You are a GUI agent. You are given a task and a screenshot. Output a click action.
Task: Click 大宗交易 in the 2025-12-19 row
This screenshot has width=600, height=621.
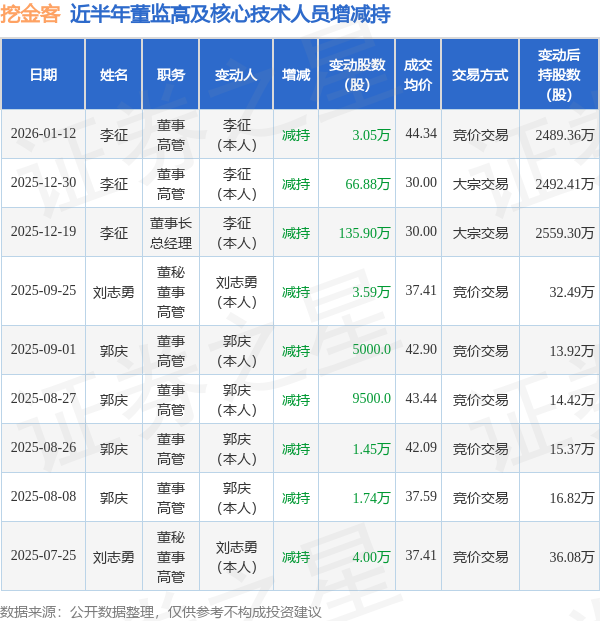click(480, 233)
